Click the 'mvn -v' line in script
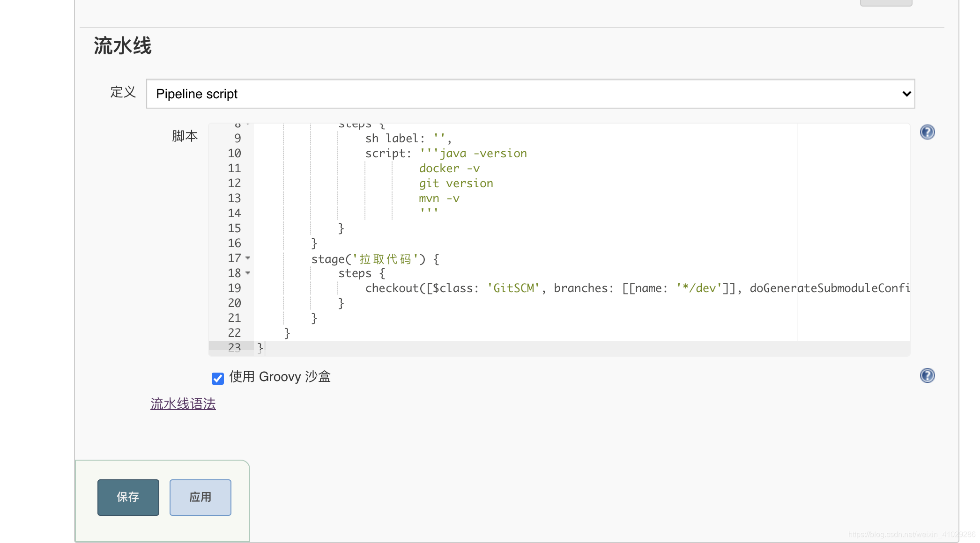This screenshot has height=543, width=980. pos(439,198)
